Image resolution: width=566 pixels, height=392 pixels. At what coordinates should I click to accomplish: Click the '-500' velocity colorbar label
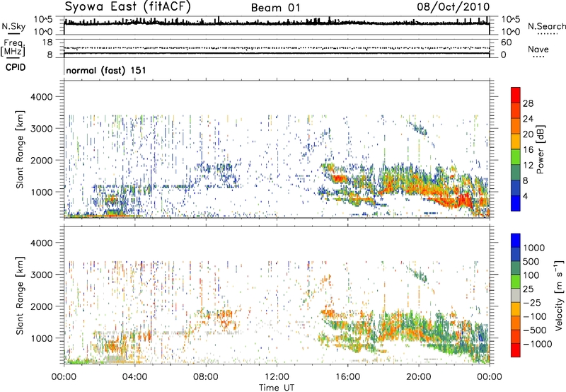(x=535, y=330)
